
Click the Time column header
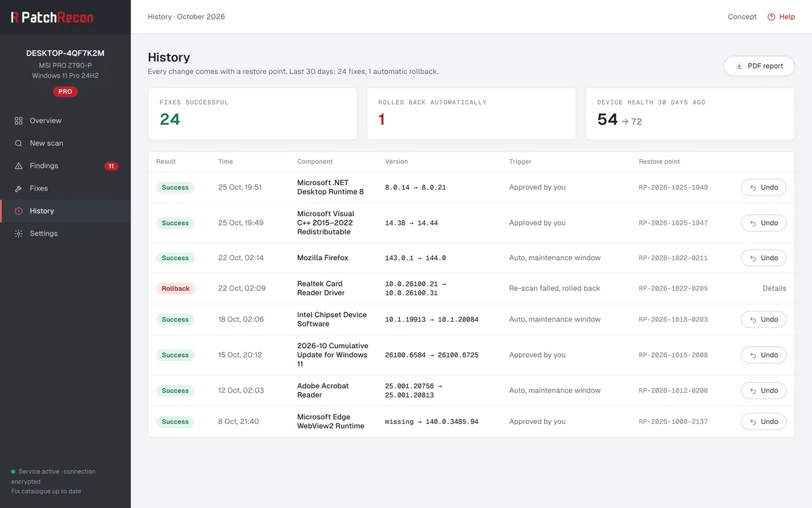tap(225, 162)
